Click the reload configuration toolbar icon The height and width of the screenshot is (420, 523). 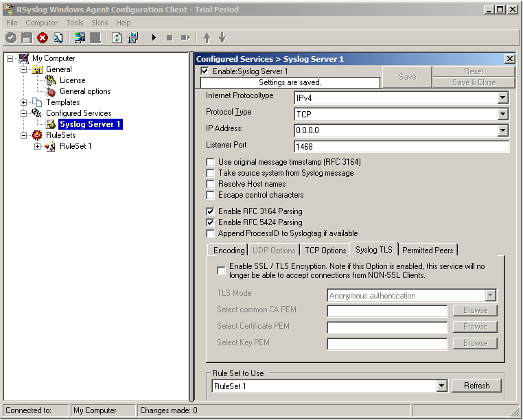click(117, 38)
